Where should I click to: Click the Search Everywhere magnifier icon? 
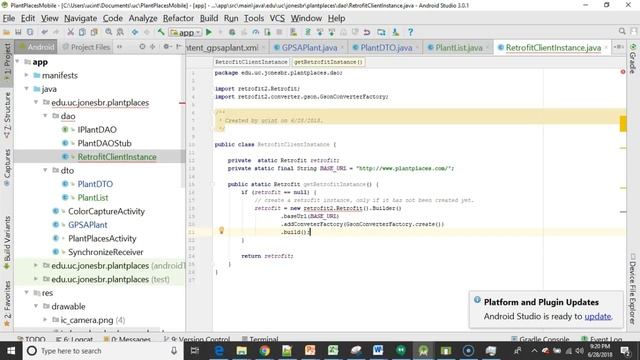point(622,31)
